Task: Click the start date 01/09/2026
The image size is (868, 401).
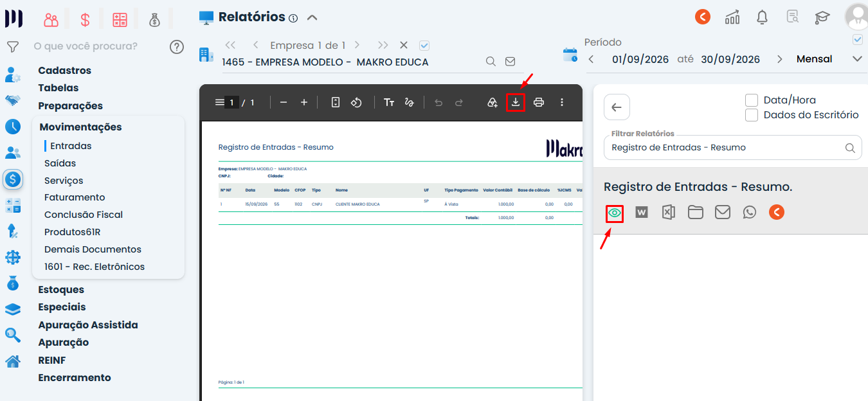Action: (640, 59)
